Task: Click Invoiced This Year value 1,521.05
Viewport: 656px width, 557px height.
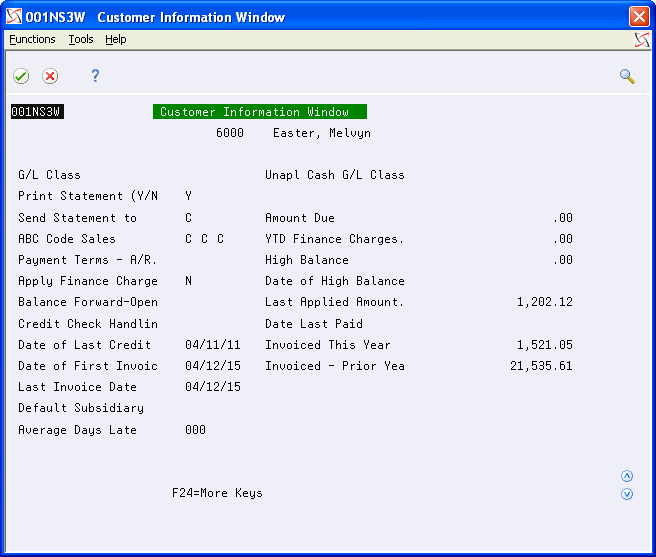Action: click(x=545, y=345)
